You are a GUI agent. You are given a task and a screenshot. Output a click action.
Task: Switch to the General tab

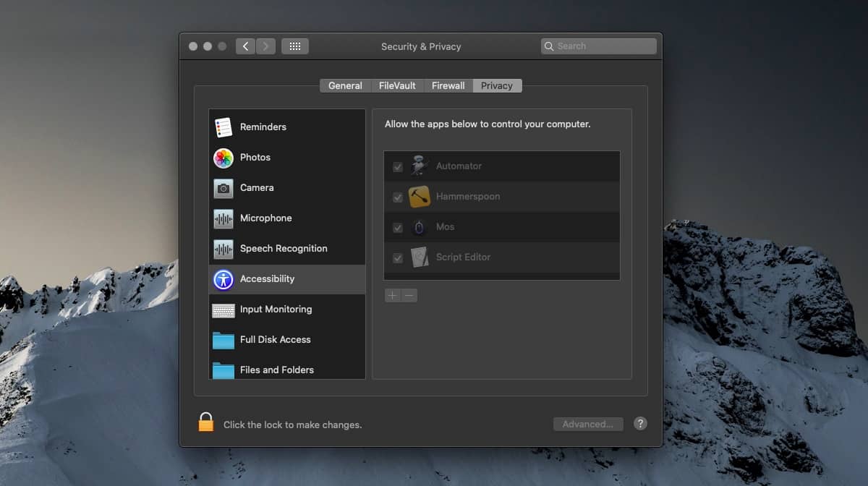click(345, 85)
